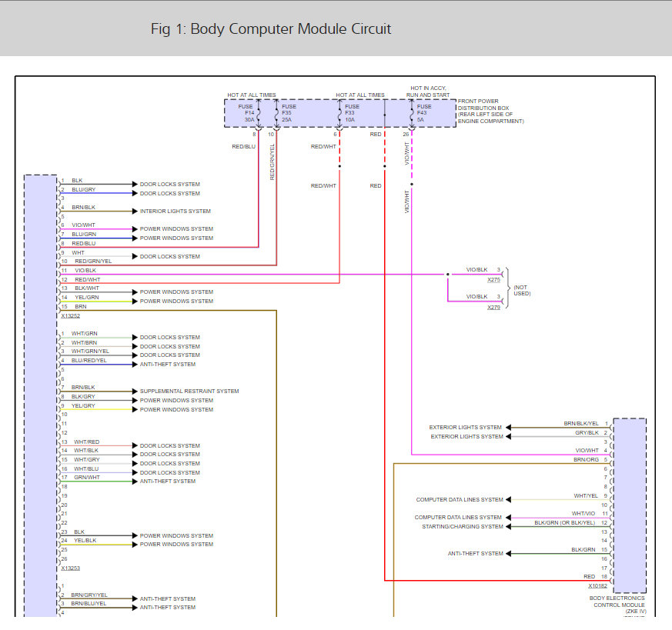Click 'ANTI-THEFT SYSTEM' on the BLU/RED/YEL wire
The image size is (672, 630).
point(168,365)
